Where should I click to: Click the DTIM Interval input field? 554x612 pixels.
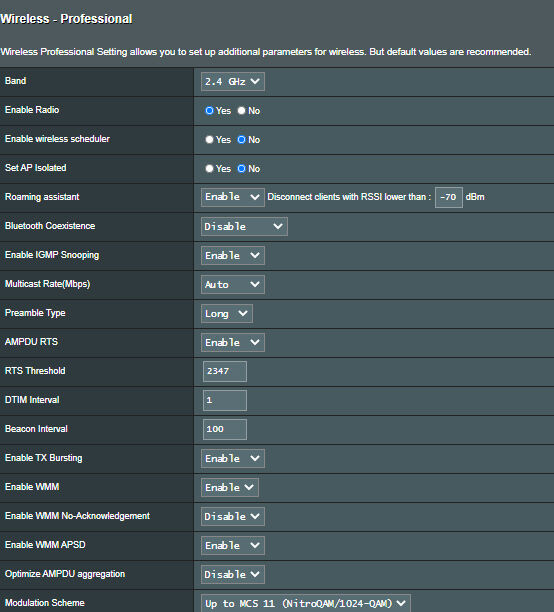(225, 400)
